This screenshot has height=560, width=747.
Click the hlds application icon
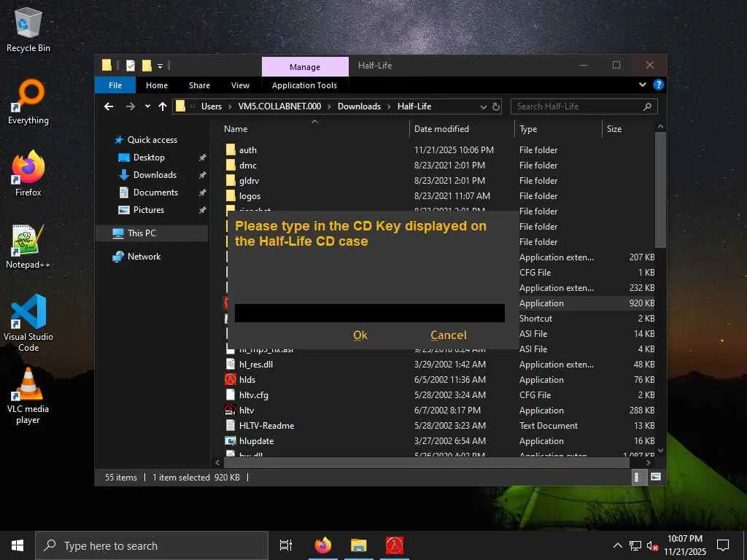click(231, 379)
